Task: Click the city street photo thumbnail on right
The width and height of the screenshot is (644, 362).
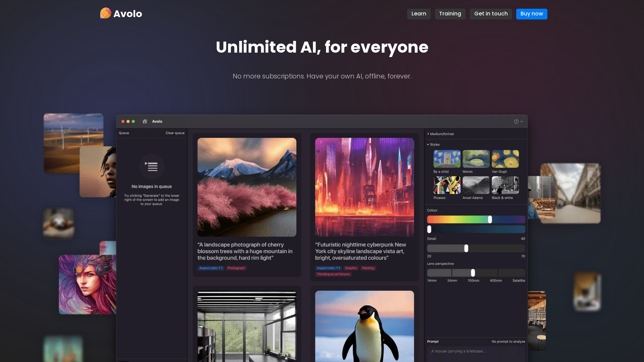Action: click(570, 193)
